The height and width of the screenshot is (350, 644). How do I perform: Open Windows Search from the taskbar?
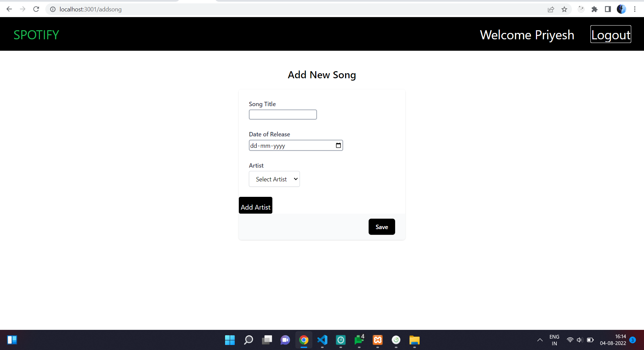click(249, 340)
